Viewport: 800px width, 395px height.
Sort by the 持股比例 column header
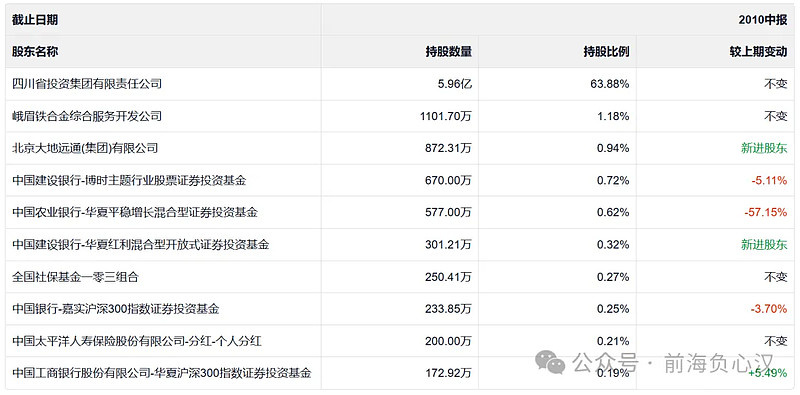[606, 52]
